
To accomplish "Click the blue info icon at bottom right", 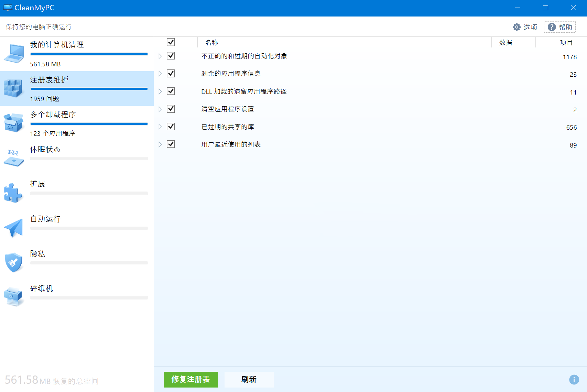I will pyautogui.click(x=574, y=379).
